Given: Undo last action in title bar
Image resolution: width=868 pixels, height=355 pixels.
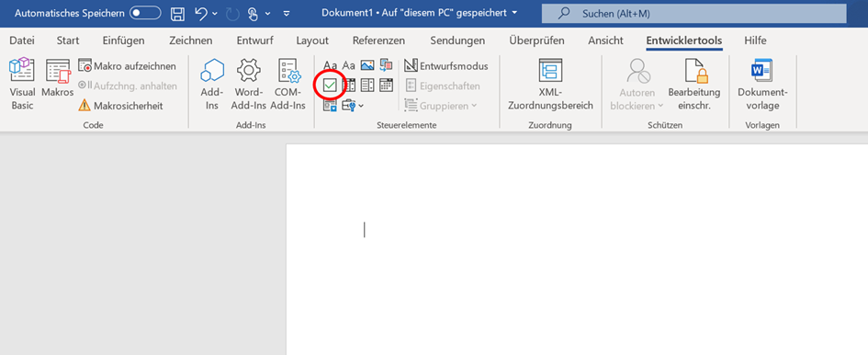Looking at the screenshot, I should click(x=201, y=13).
